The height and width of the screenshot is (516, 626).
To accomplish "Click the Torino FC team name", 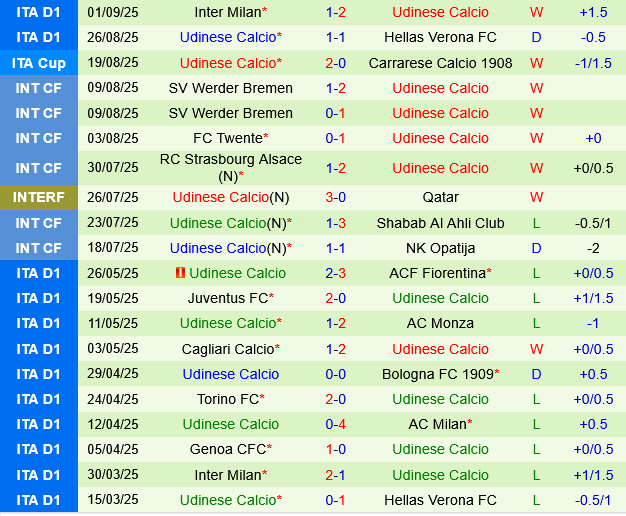I will point(227,399).
